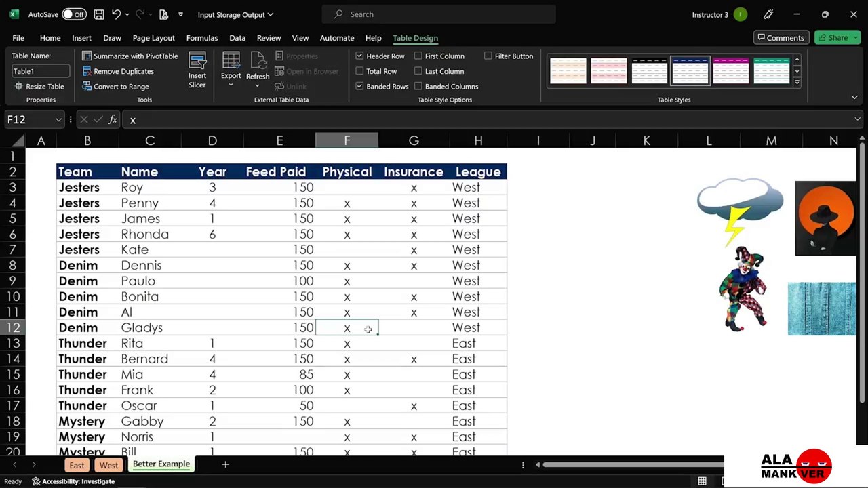Image resolution: width=868 pixels, height=488 pixels.
Task: Expand the formula bar
Action: point(858,120)
